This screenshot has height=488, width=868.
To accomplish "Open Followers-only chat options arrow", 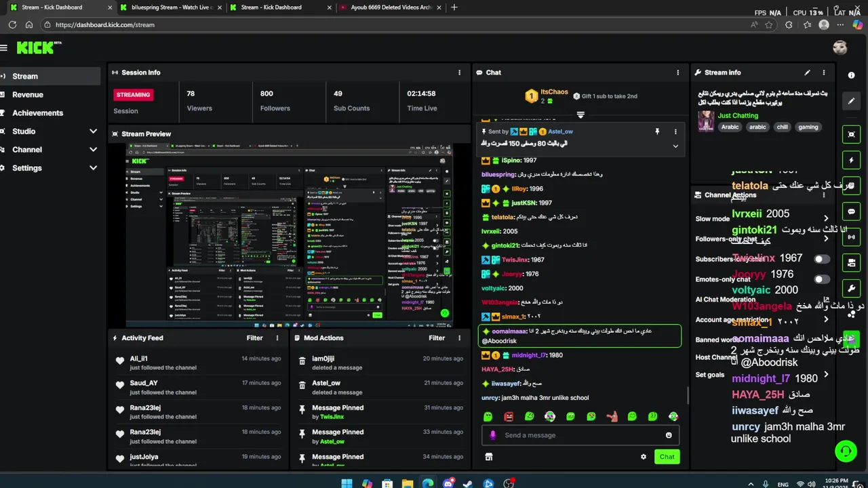I will (x=826, y=239).
